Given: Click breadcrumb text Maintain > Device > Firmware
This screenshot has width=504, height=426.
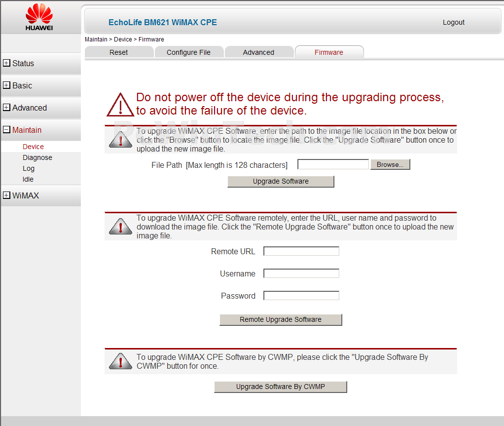Looking at the screenshot, I should click(x=124, y=39).
